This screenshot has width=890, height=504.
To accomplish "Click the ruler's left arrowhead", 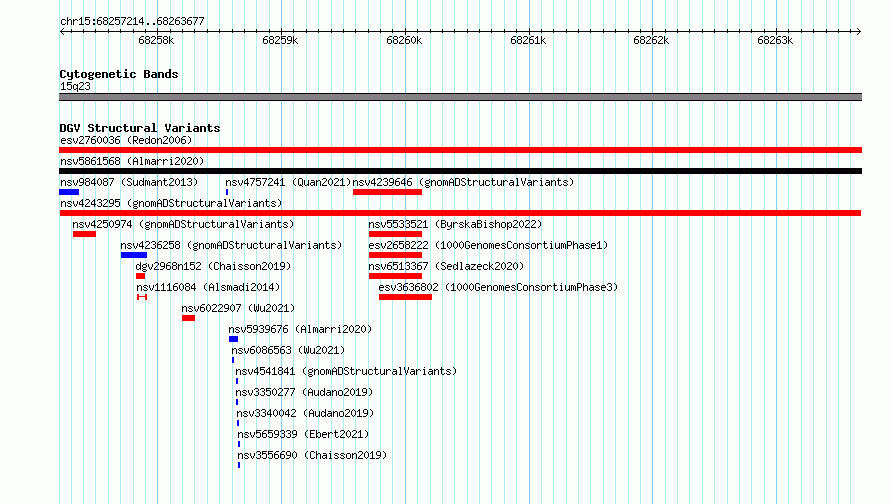I will point(62,32).
